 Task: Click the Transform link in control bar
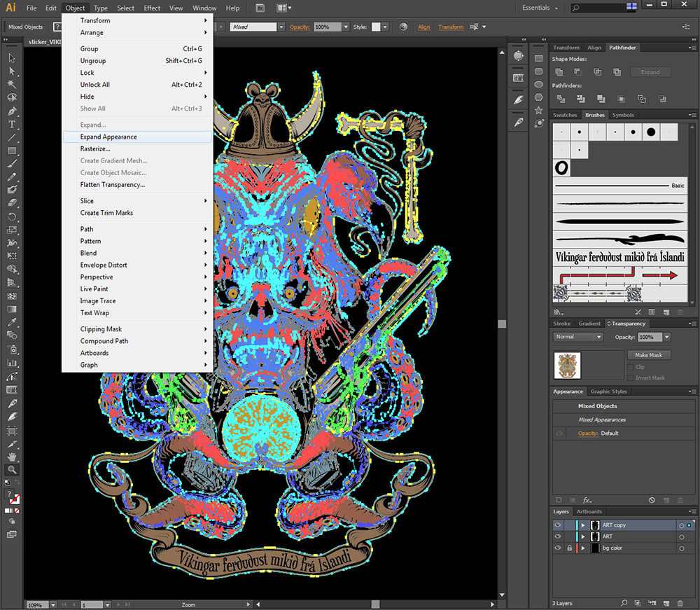[450, 27]
